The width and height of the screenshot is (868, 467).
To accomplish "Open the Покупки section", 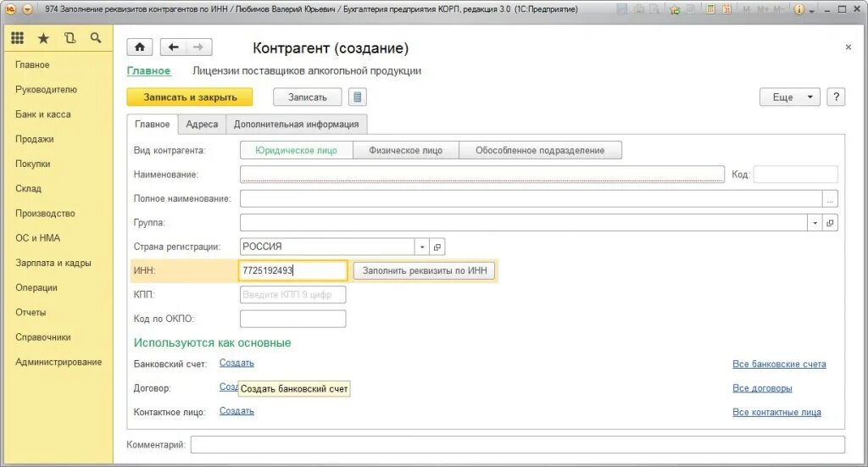I will point(33,164).
